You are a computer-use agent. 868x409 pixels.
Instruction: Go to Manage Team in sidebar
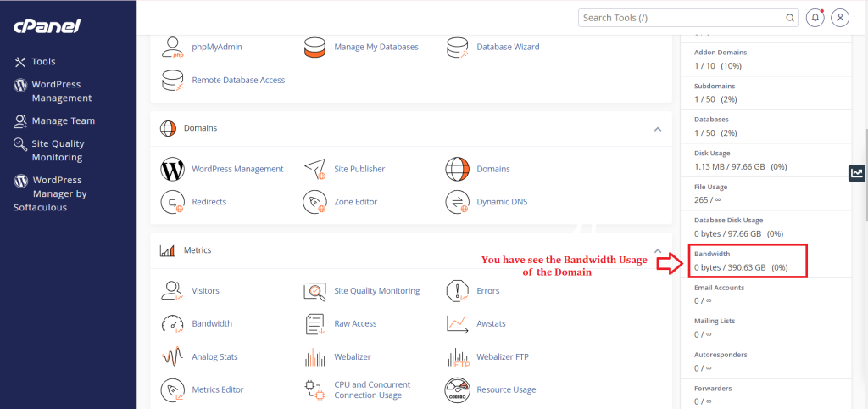(63, 120)
